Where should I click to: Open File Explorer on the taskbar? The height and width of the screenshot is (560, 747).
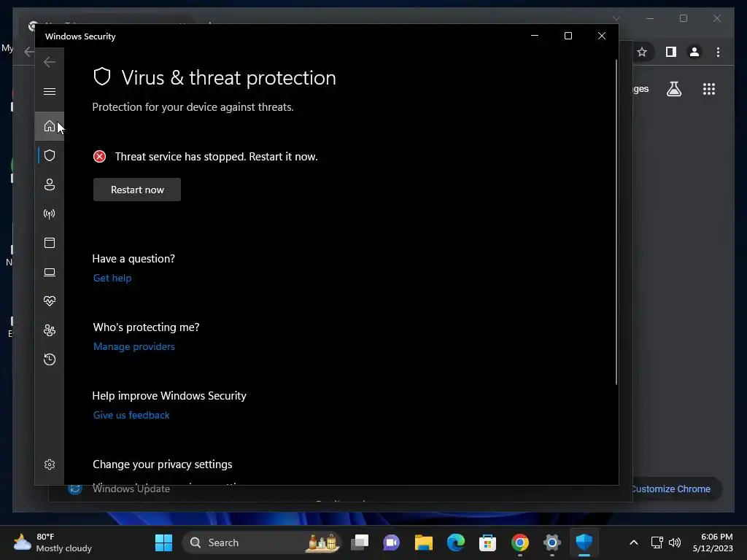pos(424,542)
